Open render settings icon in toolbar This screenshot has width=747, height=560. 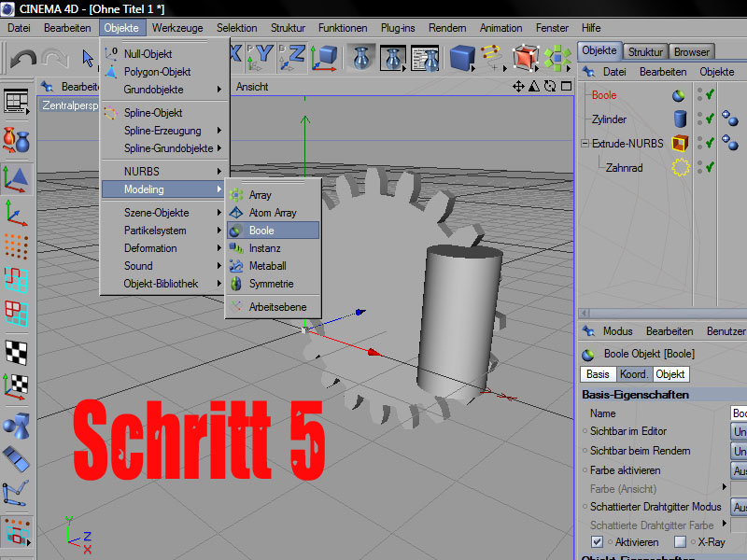(425, 58)
